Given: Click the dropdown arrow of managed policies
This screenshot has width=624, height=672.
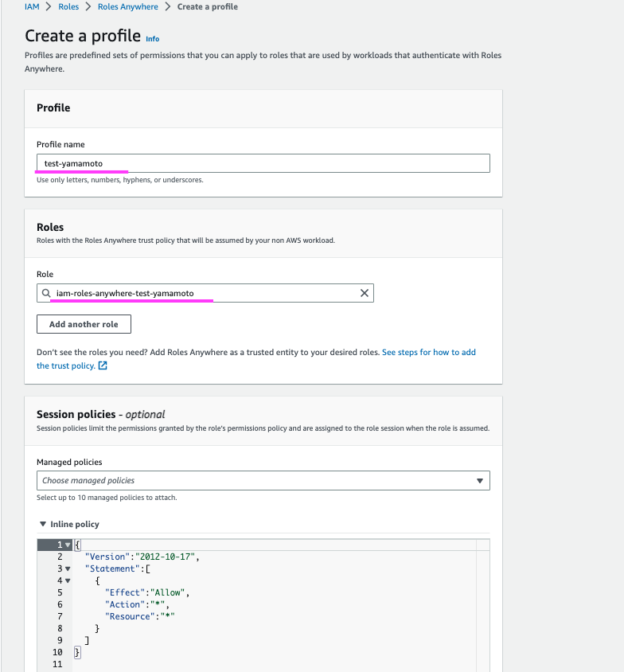Looking at the screenshot, I should [x=480, y=481].
